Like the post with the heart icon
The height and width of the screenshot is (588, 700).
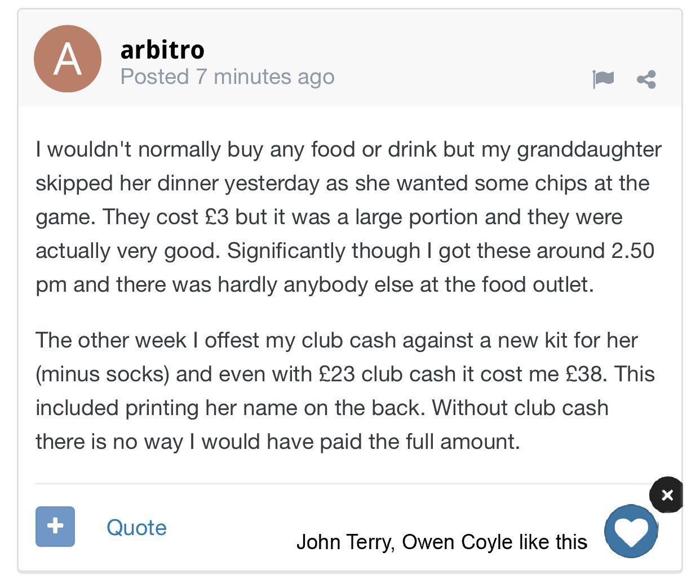tap(631, 531)
